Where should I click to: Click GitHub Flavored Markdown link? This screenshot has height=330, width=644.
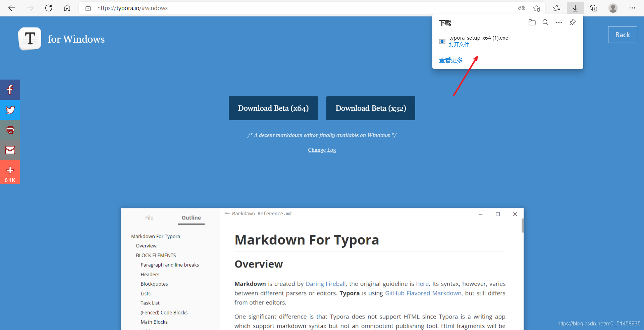[x=423, y=293]
